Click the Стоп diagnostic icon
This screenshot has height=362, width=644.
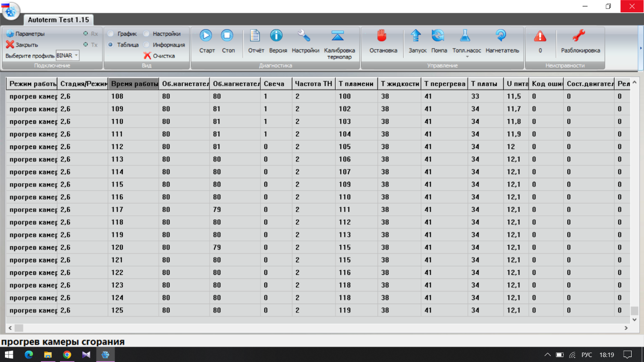[x=227, y=36]
